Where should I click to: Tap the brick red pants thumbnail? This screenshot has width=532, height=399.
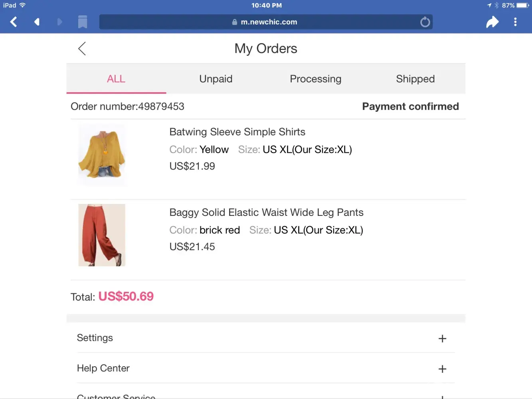(102, 235)
